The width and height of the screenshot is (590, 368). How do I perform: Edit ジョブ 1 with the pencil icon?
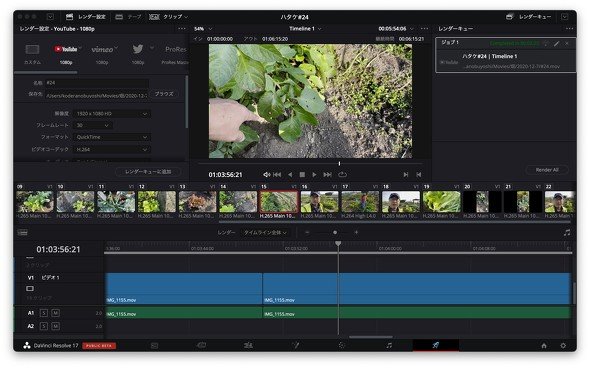(557, 44)
